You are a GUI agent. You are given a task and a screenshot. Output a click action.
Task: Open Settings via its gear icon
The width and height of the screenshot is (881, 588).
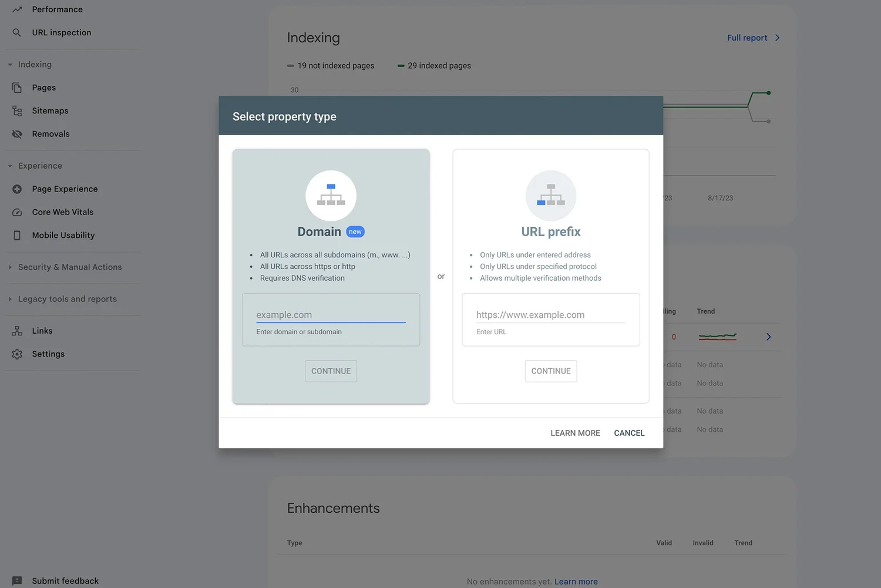(18, 354)
